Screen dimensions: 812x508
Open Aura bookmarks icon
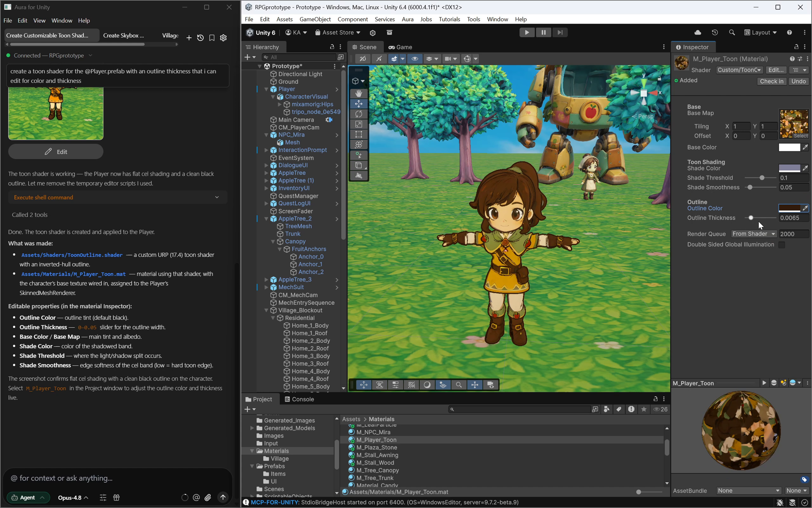(212, 38)
